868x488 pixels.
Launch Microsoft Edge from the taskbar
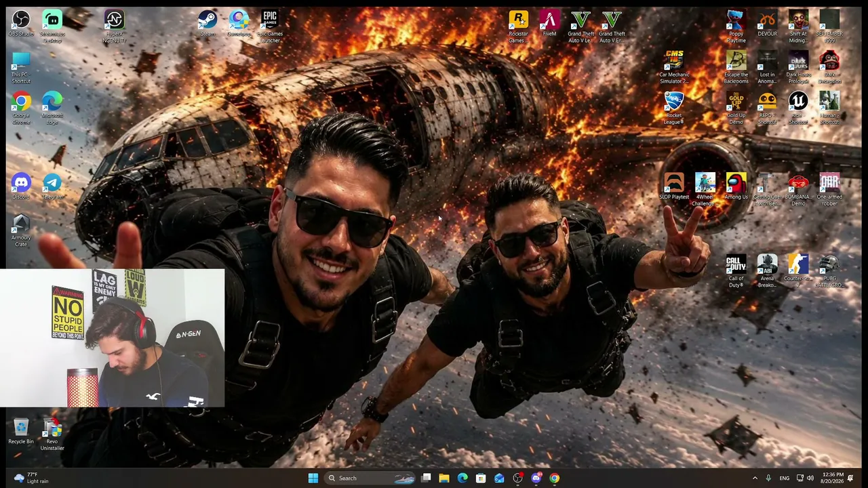pos(462,478)
